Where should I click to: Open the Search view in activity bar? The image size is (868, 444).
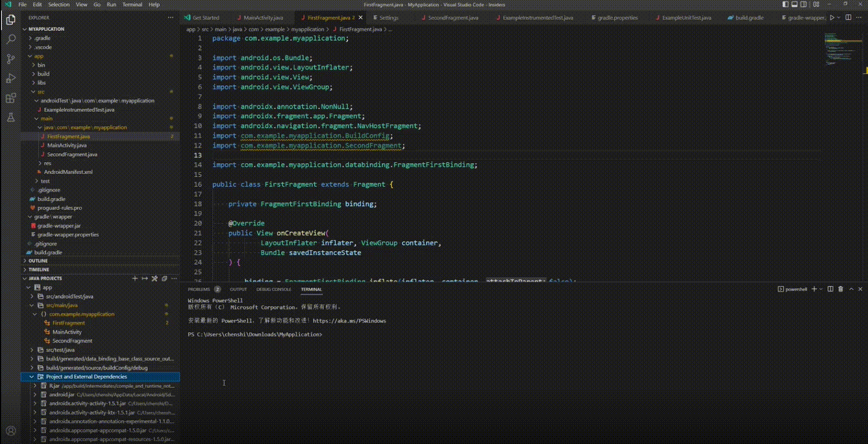pos(10,39)
